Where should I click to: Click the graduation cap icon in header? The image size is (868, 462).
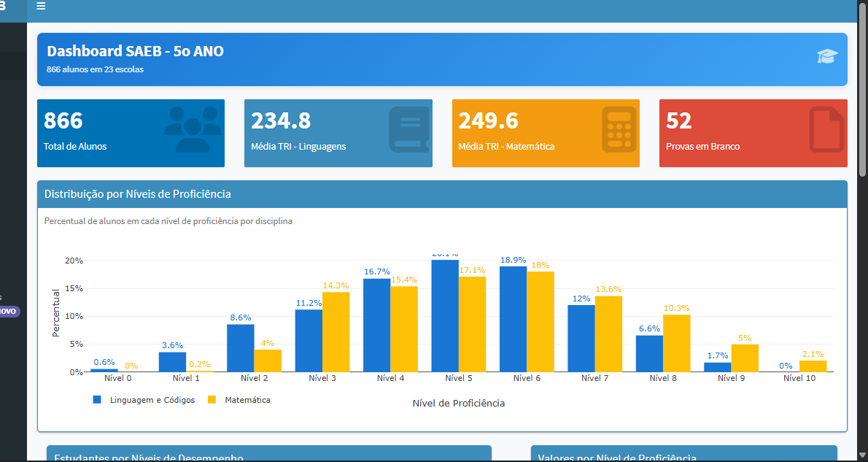(x=827, y=56)
